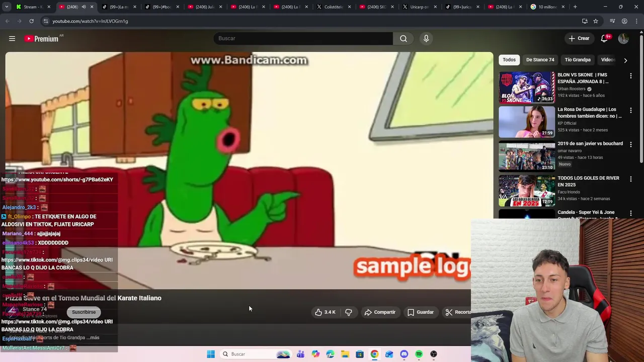Open Chrome three-dot menu
Screen dimensions: 644x362
(636, 21)
